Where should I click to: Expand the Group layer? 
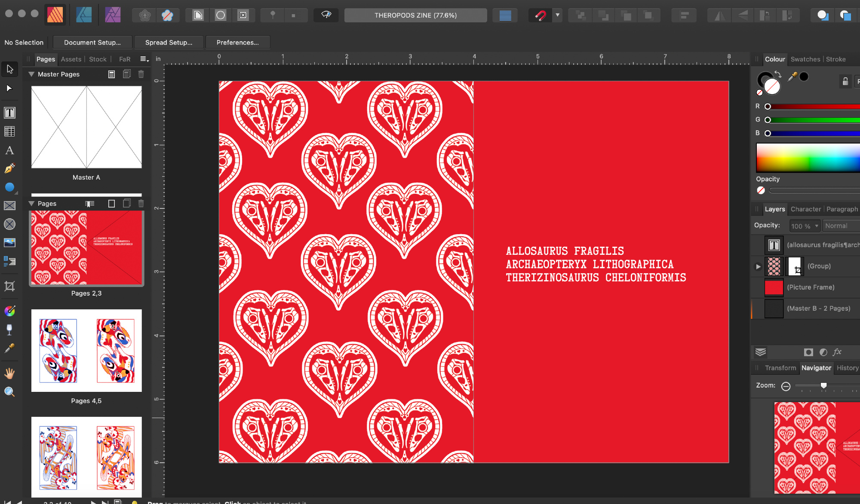(758, 266)
